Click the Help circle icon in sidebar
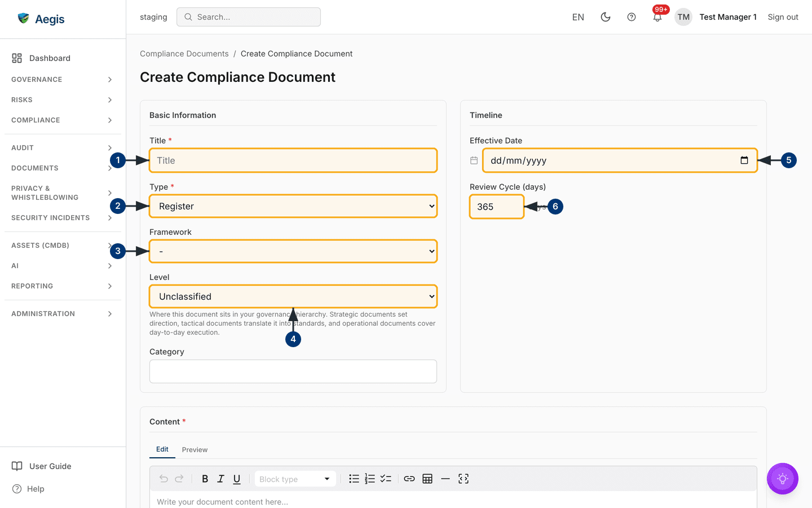The height and width of the screenshot is (508, 812). (17, 489)
